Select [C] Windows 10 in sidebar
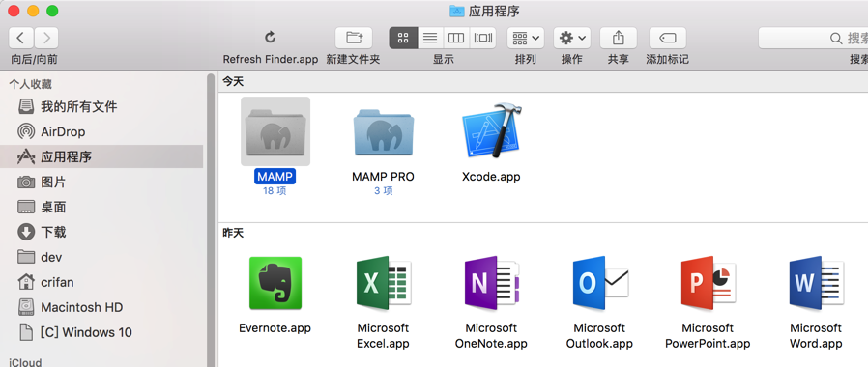The width and height of the screenshot is (868, 367). pyautogui.click(x=101, y=332)
